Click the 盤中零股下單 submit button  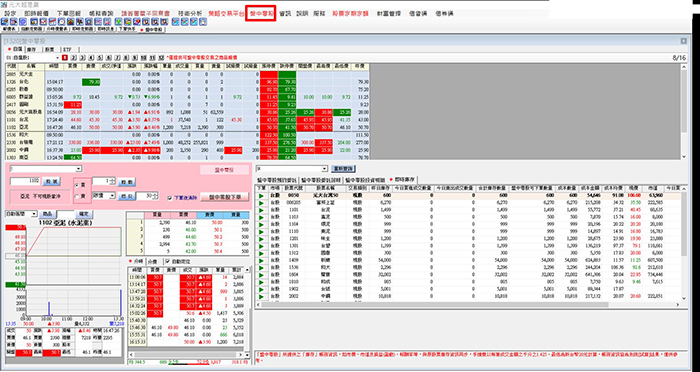225,197
